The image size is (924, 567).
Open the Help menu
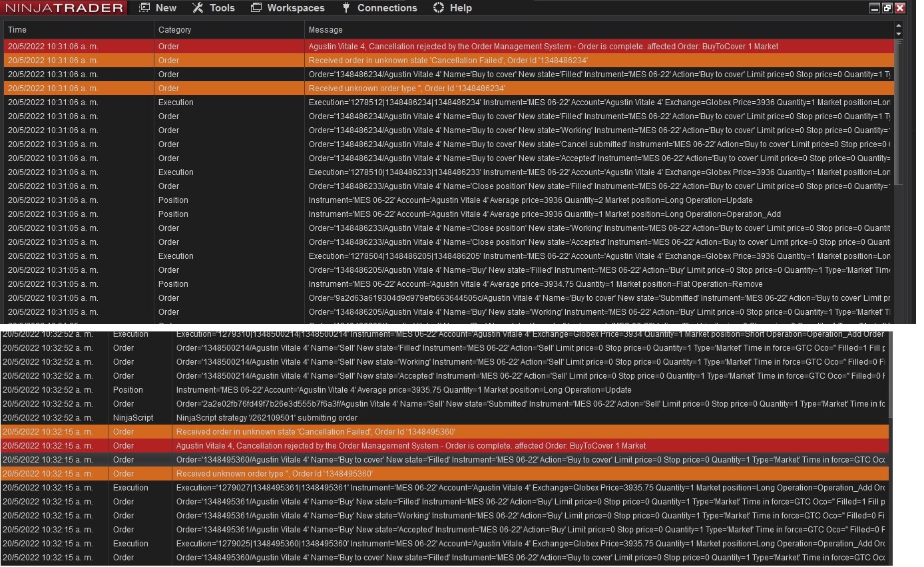[452, 8]
